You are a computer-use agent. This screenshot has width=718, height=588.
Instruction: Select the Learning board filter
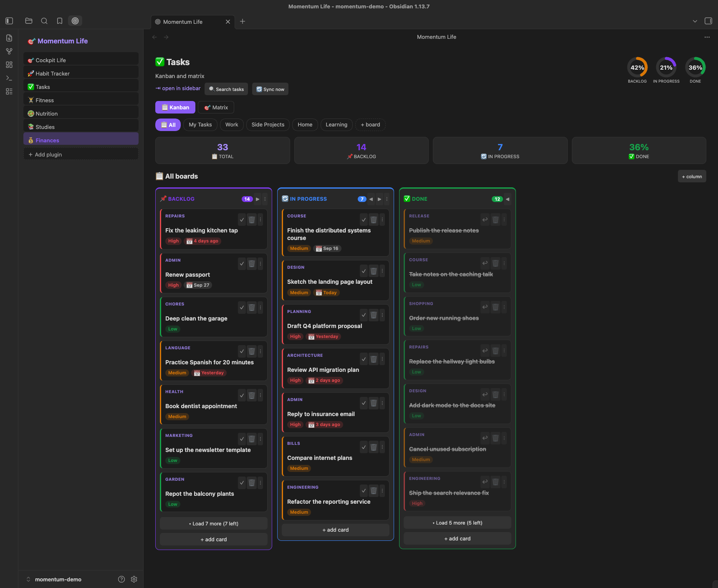(x=336, y=125)
